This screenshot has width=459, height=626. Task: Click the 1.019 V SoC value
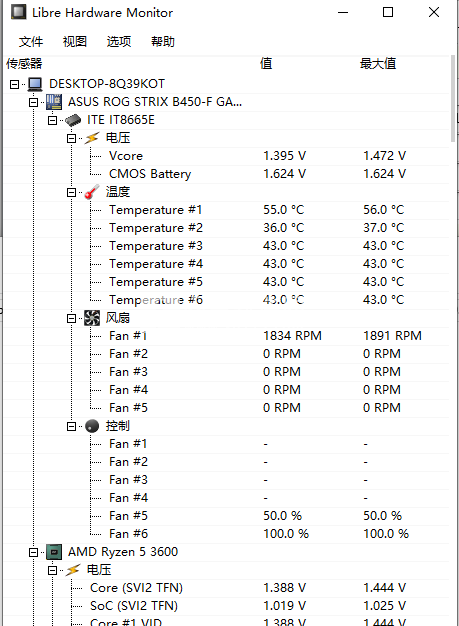pos(285,606)
